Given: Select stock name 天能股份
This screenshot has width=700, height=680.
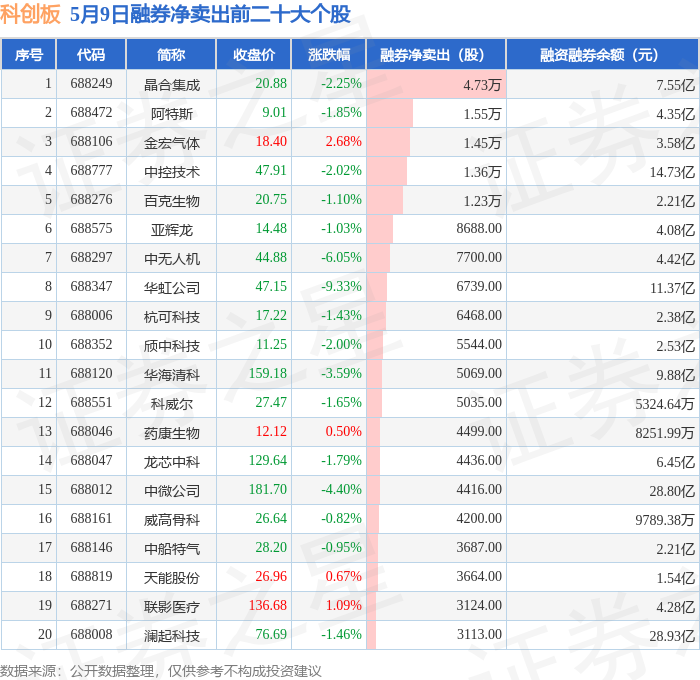Looking at the screenshot, I should coord(171,578).
